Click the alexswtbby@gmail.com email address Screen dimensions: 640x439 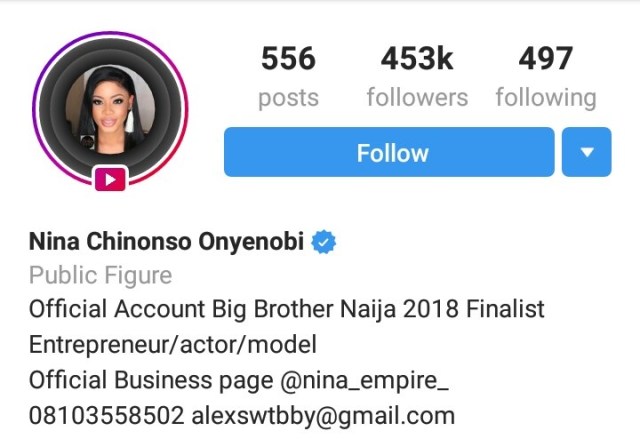(x=323, y=416)
